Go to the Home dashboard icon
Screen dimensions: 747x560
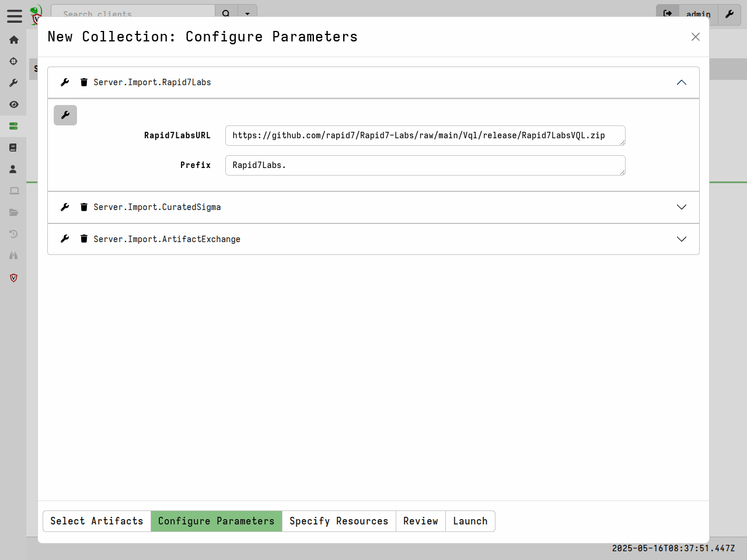(x=13, y=40)
